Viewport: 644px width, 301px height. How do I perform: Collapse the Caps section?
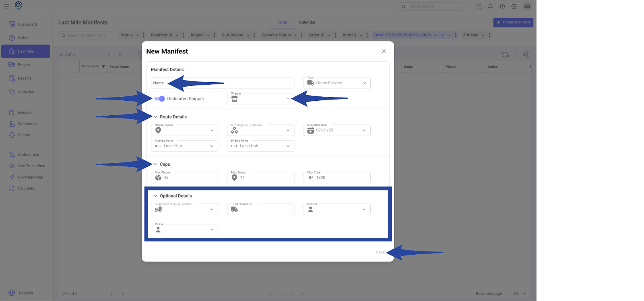tap(155, 164)
